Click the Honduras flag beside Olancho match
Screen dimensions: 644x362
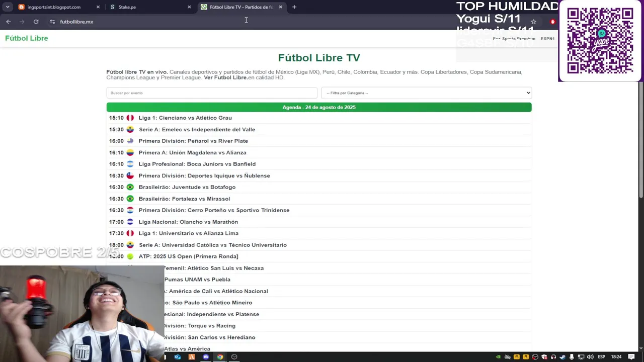(x=130, y=222)
